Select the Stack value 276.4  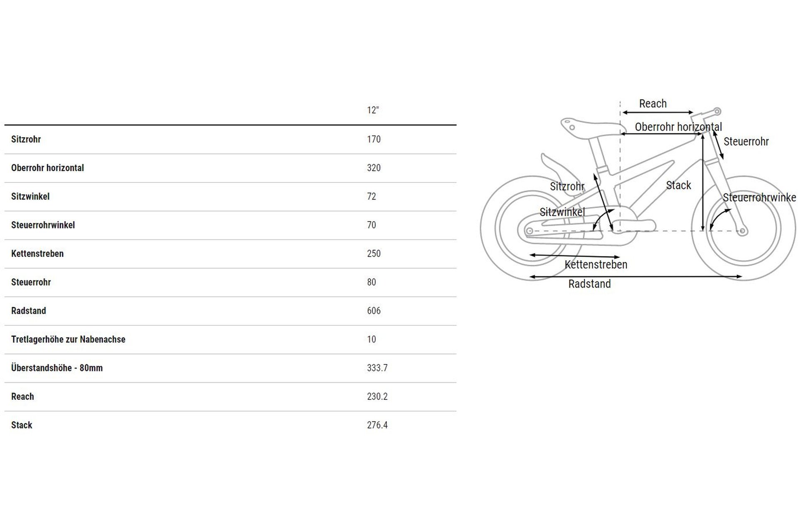(x=377, y=425)
